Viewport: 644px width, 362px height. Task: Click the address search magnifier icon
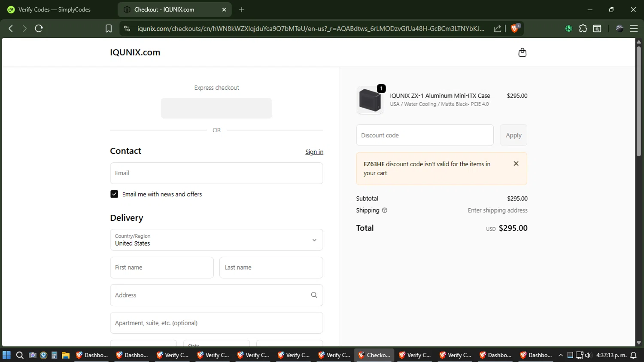point(314,295)
